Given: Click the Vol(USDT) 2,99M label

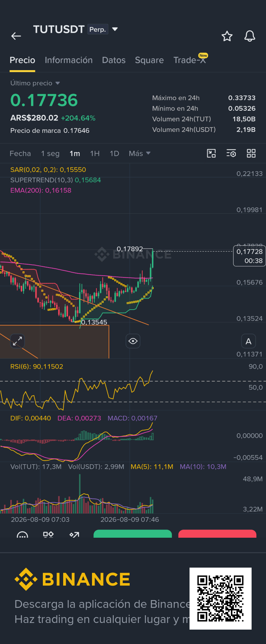Looking at the screenshot, I should pyautogui.click(x=96, y=467).
